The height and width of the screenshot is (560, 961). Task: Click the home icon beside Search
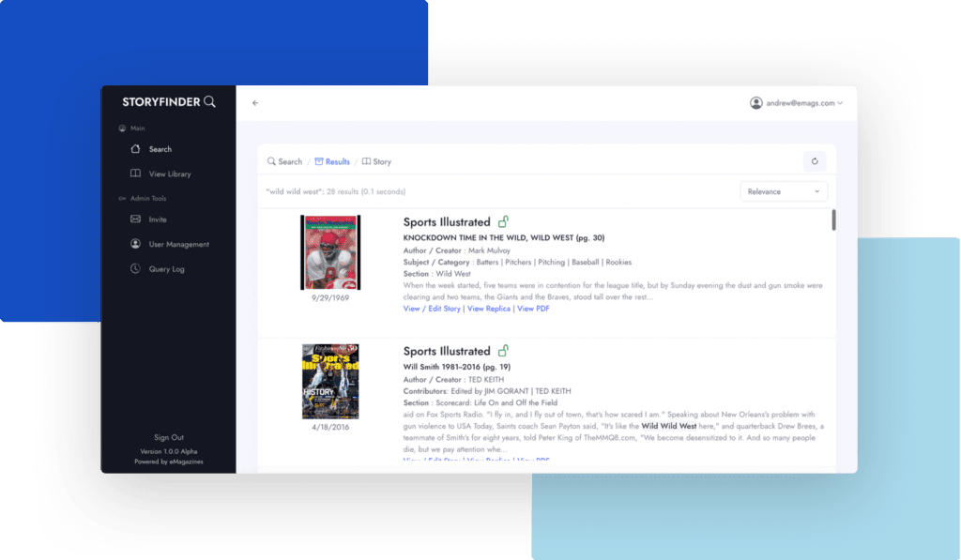coord(135,149)
